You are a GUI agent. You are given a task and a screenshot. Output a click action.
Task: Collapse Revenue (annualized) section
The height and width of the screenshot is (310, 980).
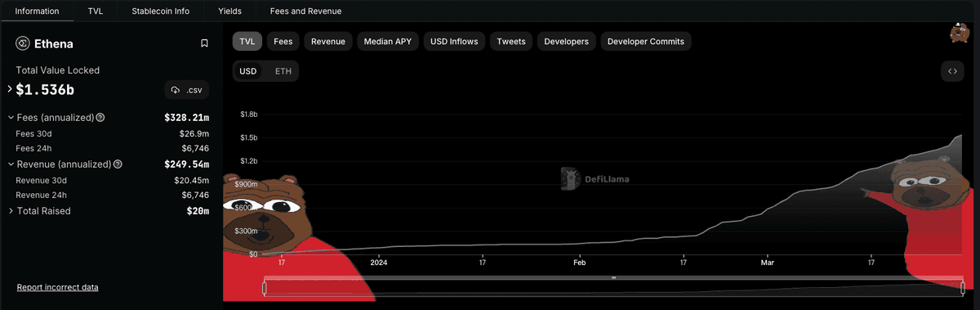[x=11, y=164]
